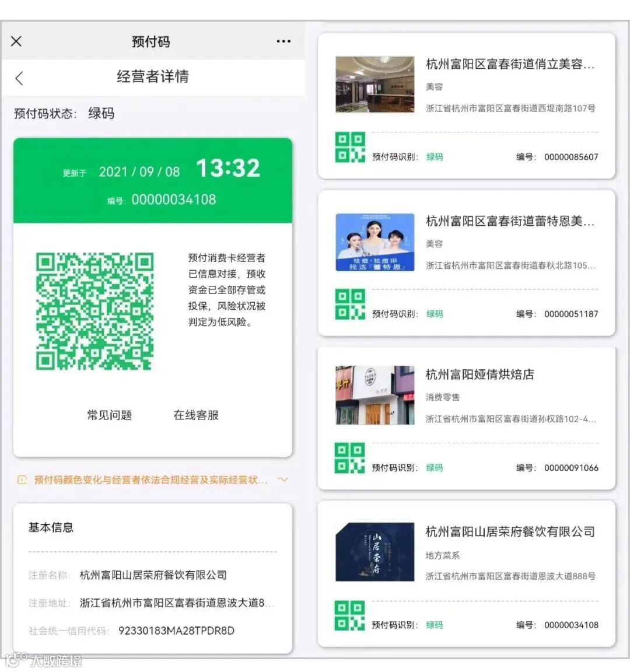Open 常见问题 FAQ link

pyautogui.click(x=109, y=415)
